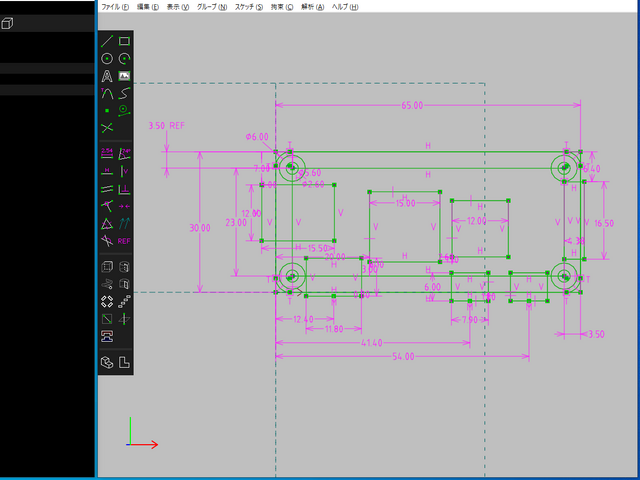Select the 65.00 dimension label
640x480 pixels.
tap(412, 105)
